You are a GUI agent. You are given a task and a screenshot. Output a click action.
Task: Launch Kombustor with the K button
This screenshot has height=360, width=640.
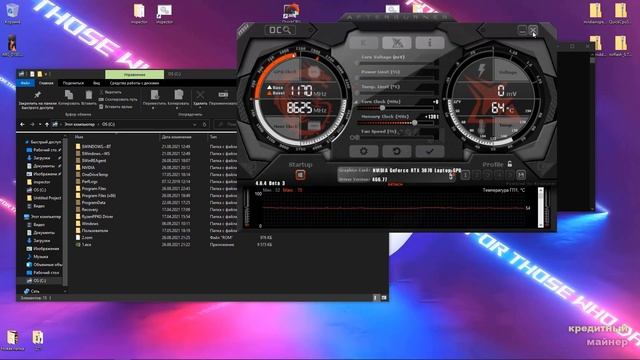[363, 43]
